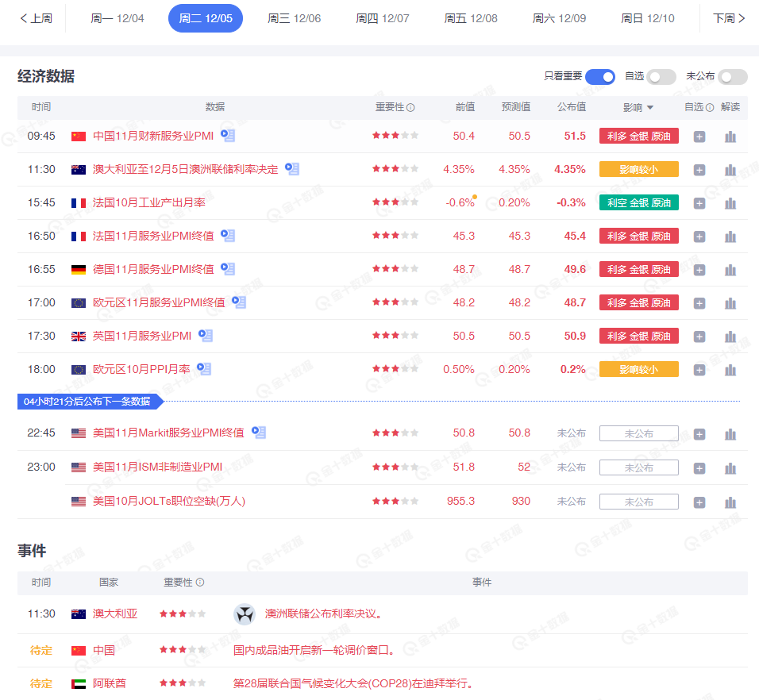Click the chart icon for 美国10月JOLTs职位空缺
The image size is (759, 700).
pos(730,501)
